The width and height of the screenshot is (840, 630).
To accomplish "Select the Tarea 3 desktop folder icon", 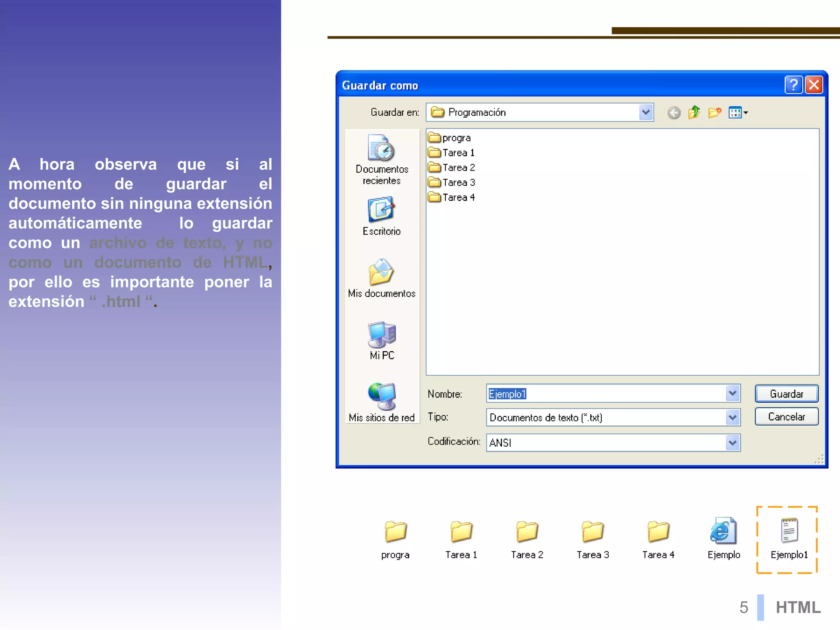I will coord(593,540).
